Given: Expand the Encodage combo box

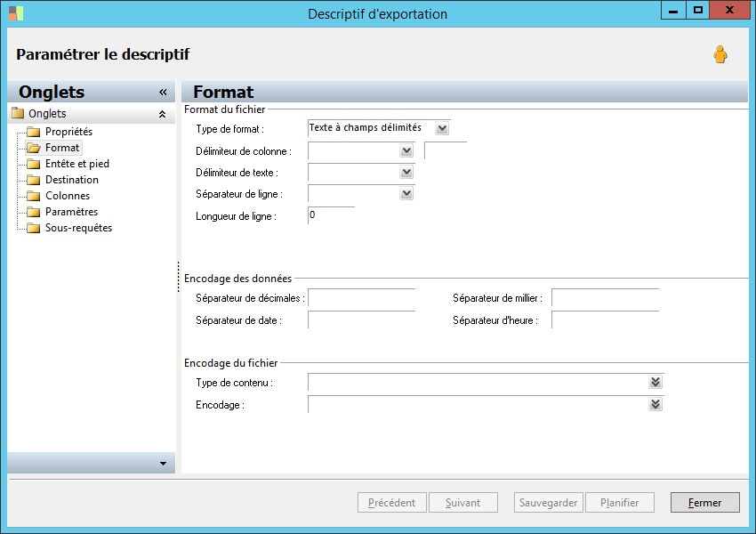Looking at the screenshot, I should tap(655, 404).
